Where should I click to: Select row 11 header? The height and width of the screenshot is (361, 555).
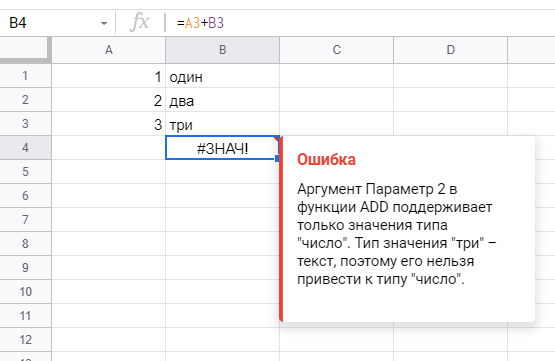(25, 316)
